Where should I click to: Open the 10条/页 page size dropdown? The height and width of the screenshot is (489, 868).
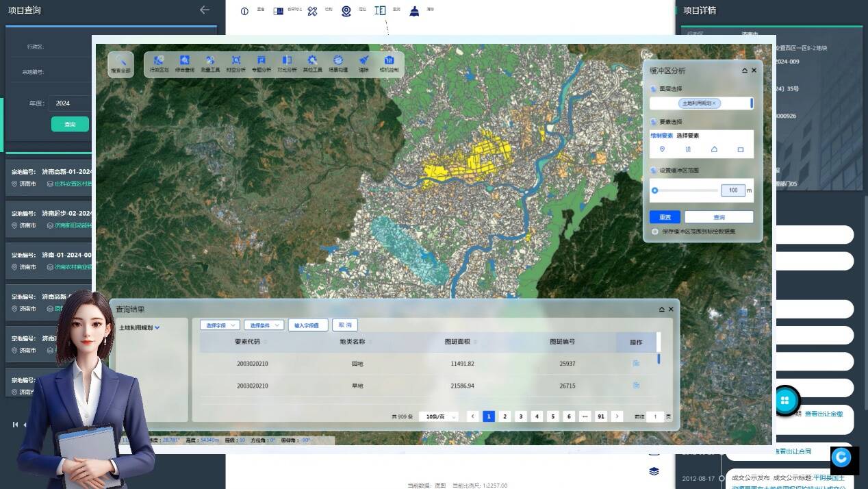(x=438, y=416)
